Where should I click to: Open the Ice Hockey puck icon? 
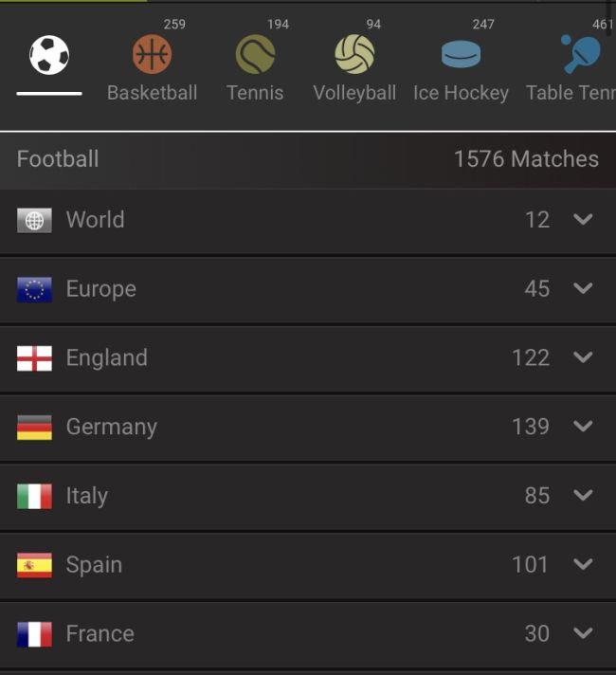[461, 55]
